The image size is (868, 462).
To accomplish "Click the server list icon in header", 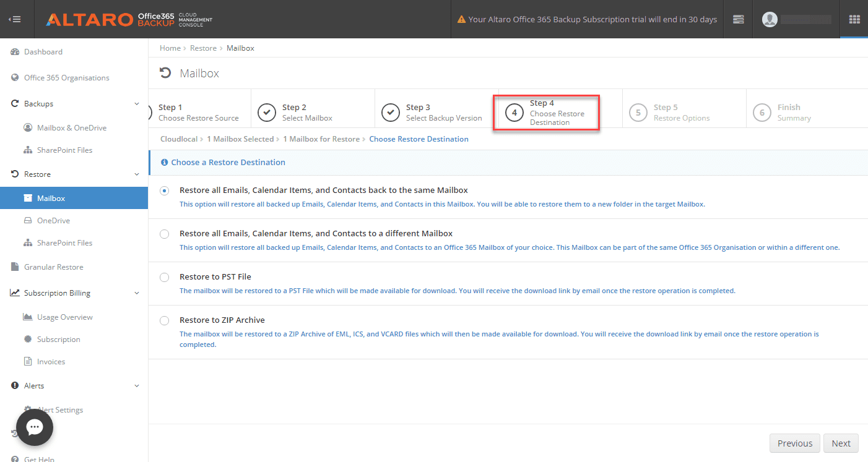I will pyautogui.click(x=738, y=19).
